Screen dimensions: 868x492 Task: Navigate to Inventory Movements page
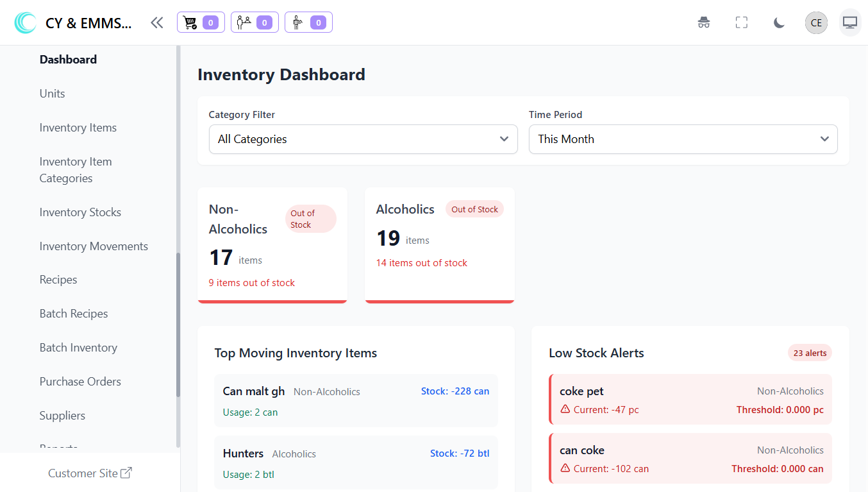pos(94,246)
